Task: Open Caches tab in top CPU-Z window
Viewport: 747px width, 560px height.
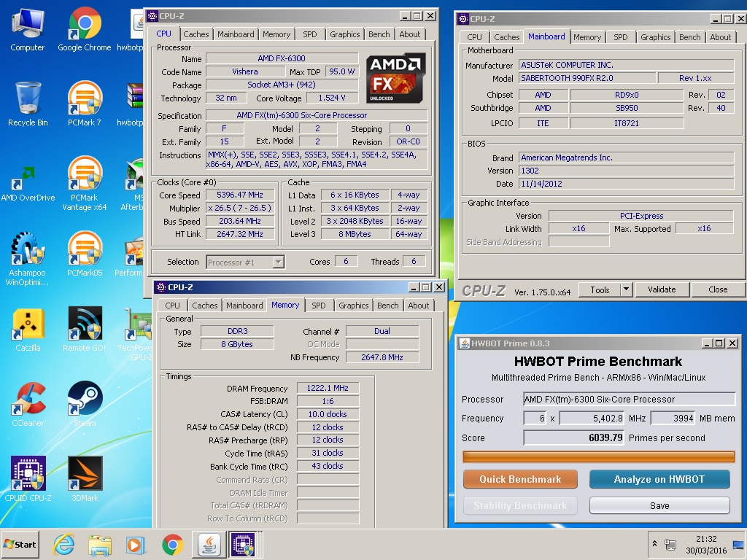Action: (196, 34)
